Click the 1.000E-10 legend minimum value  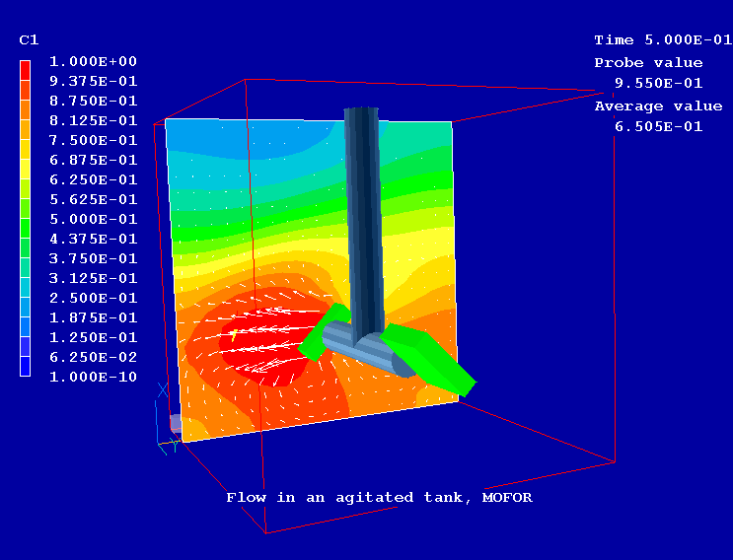[x=93, y=377]
